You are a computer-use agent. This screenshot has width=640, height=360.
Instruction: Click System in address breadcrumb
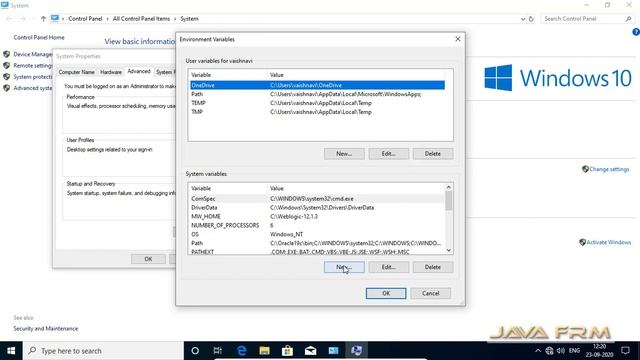coord(189,19)
